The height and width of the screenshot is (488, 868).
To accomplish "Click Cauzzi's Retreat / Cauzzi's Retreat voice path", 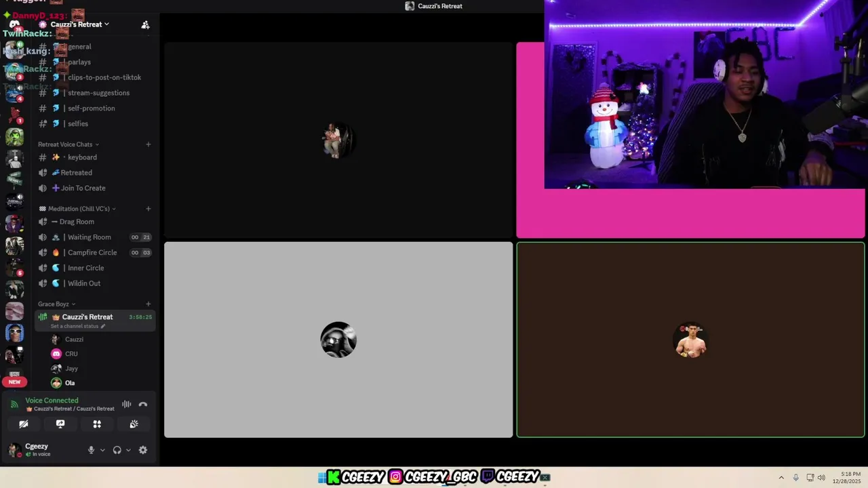I will (x=70, y=409).
